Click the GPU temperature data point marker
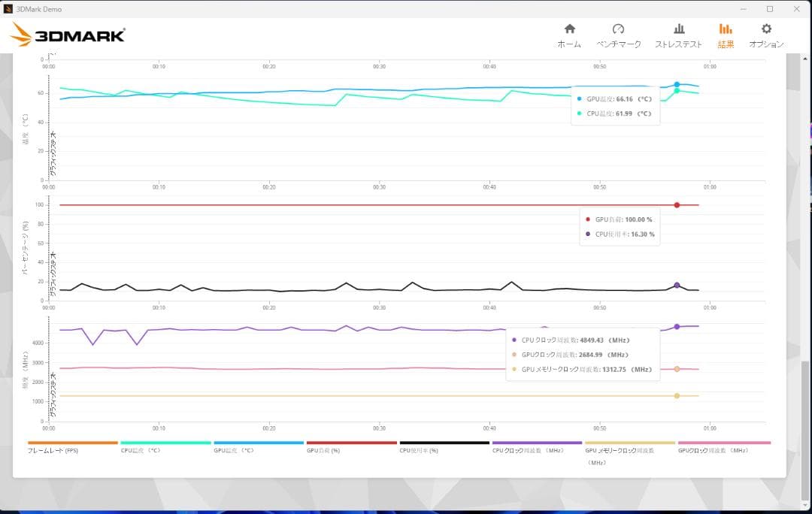 677,84
